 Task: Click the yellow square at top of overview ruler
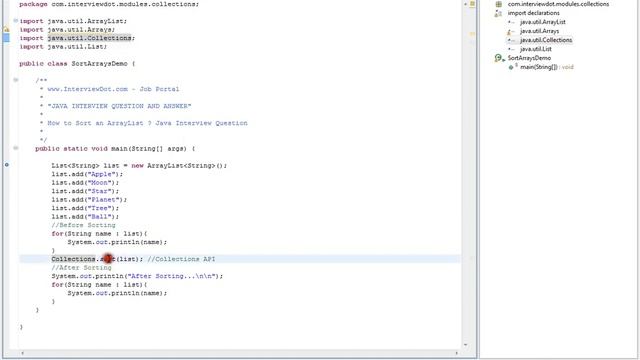click(472, 4)
